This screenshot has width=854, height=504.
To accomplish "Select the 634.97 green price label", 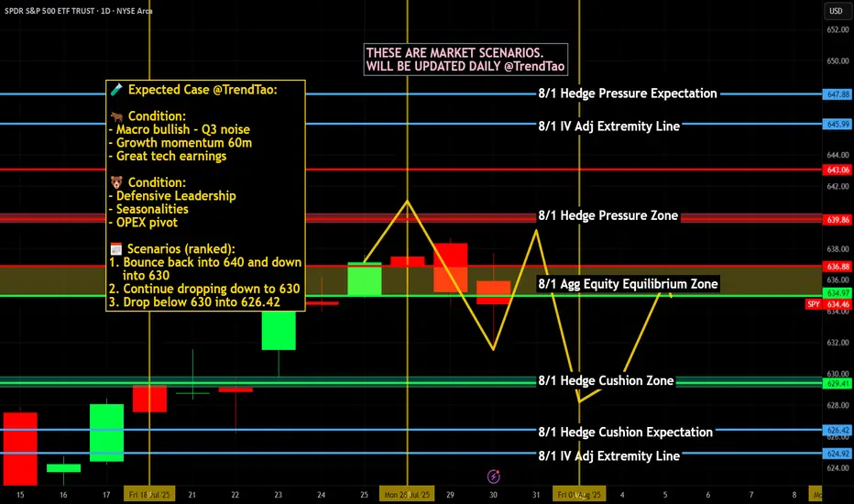I will pyautogui.click(x=838, y=293).
